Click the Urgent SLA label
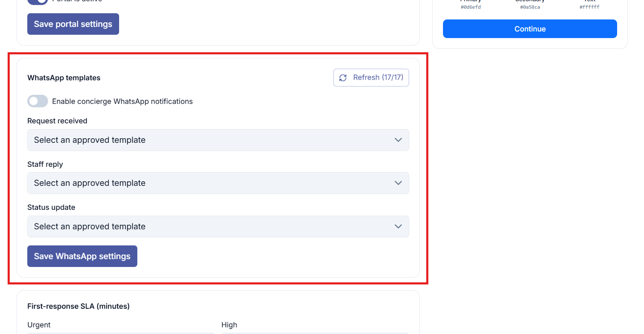 [x=39, y=325]
